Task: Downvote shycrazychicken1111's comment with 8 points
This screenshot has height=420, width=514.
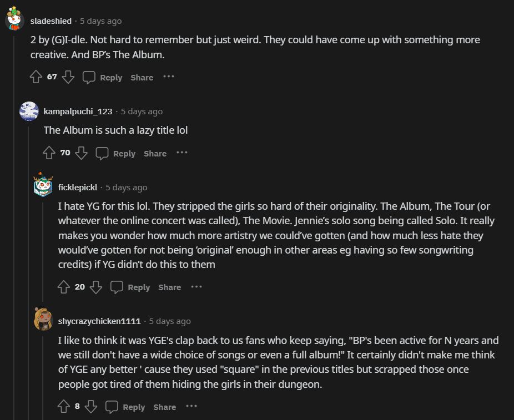Action: click(x=91, y=407)
